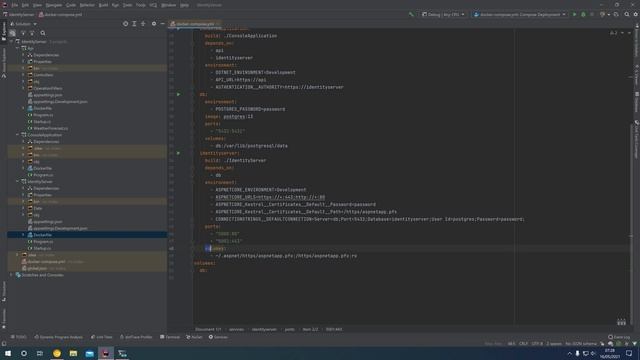Screen dimensions: 640x360
Task: Open the Unit Tests tool window
Action: click(101, 337)
